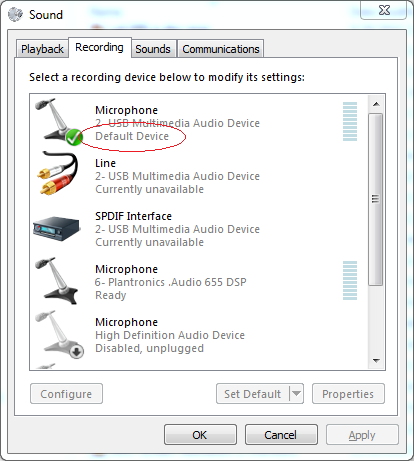This screenshot has width=414, height=461.
Task: Click the Plantronics microphone icon
Action: point(56,281)
